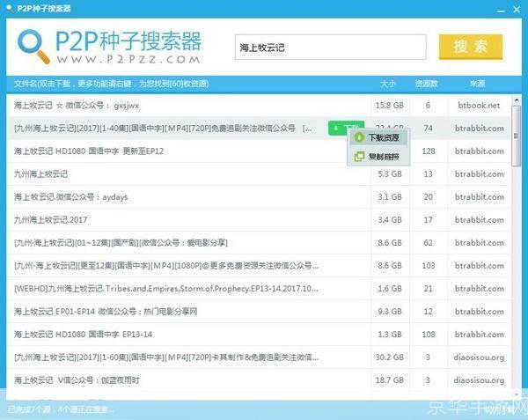This screenshot has width=528, height=420.
Task: Select row [九州海上牧云记][2017][1-40集]
Action: pos(259,129)
